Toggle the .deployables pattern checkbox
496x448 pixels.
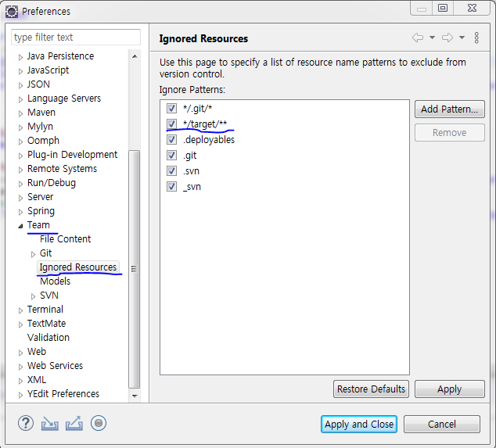171,139
